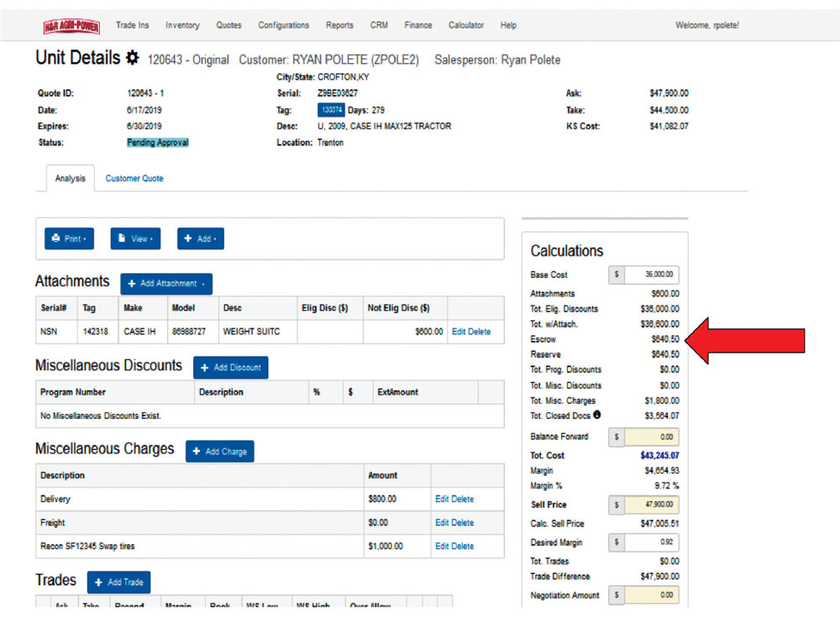Click the Escrow value in Calculations

point(665,339)
